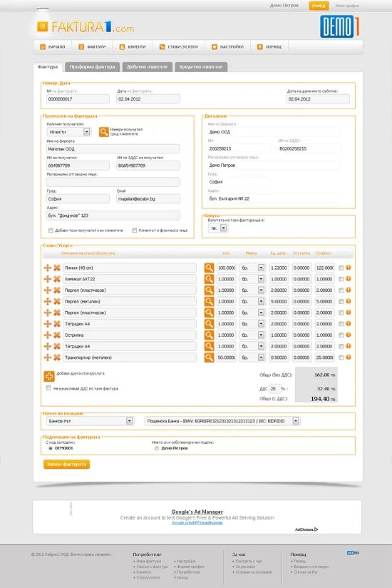The height and width of the screenshot is (588, 392).
Task: Delete the Острилка row
Action: (x=57, y=335)
